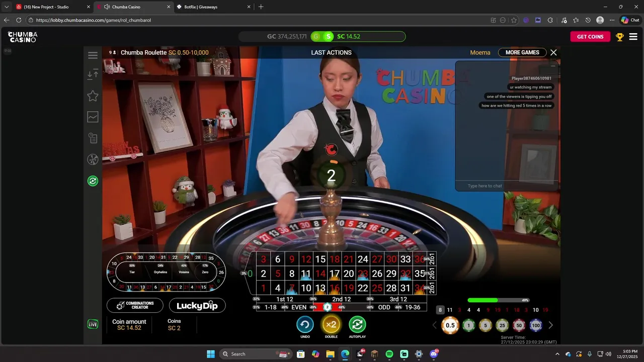Open the game history clipboard icon

tap(93, 138)
